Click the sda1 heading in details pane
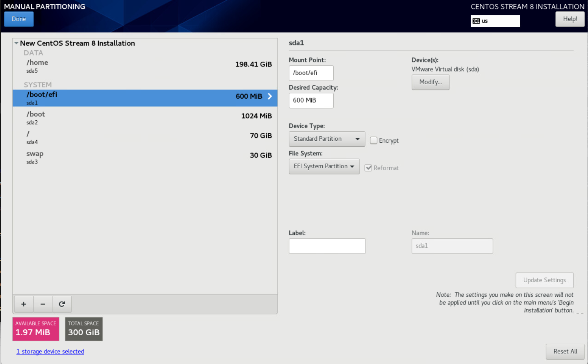Viewport: 588px width, 364px height. [x=296, y=43]
